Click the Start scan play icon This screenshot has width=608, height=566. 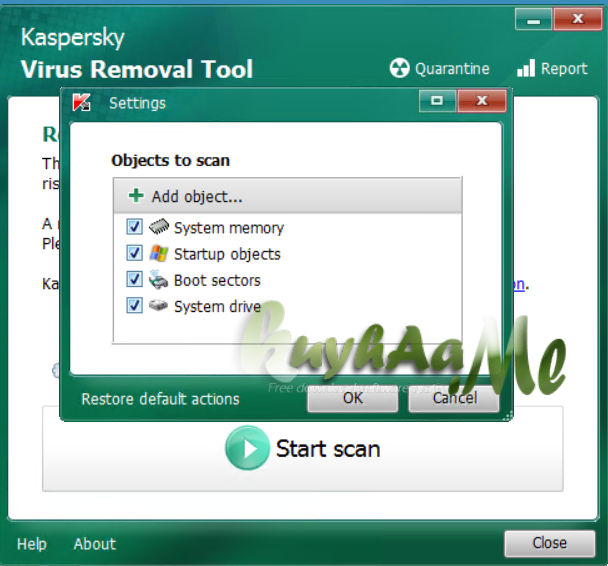247,448
